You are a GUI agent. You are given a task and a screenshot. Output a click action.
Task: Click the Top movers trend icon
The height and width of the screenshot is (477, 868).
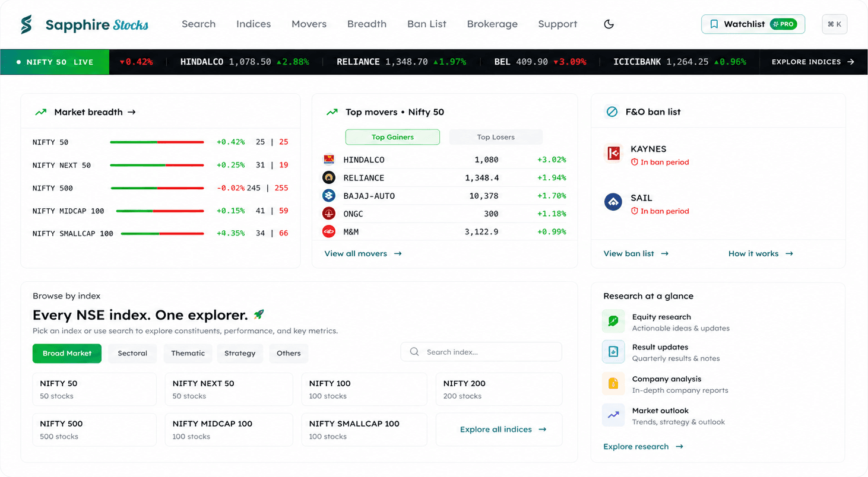tap(332, 112)
